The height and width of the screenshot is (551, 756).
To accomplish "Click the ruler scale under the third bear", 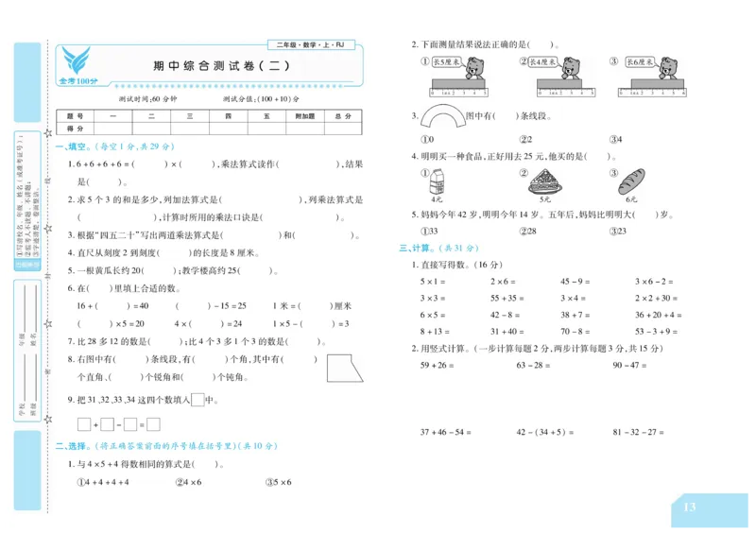I will [x=652, y=91].
